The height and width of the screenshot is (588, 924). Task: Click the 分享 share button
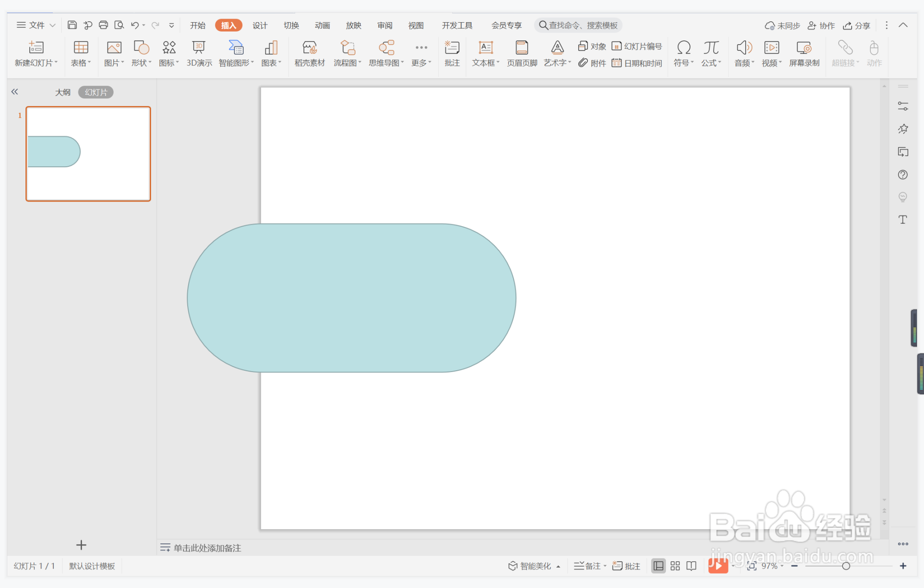click(x=856, y=25)
